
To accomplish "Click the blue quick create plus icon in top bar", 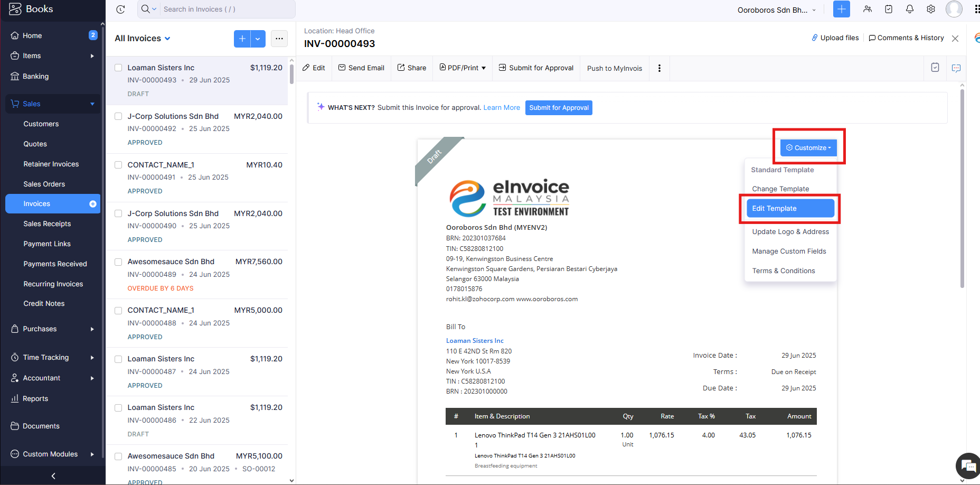I will [x=842, y=9].
